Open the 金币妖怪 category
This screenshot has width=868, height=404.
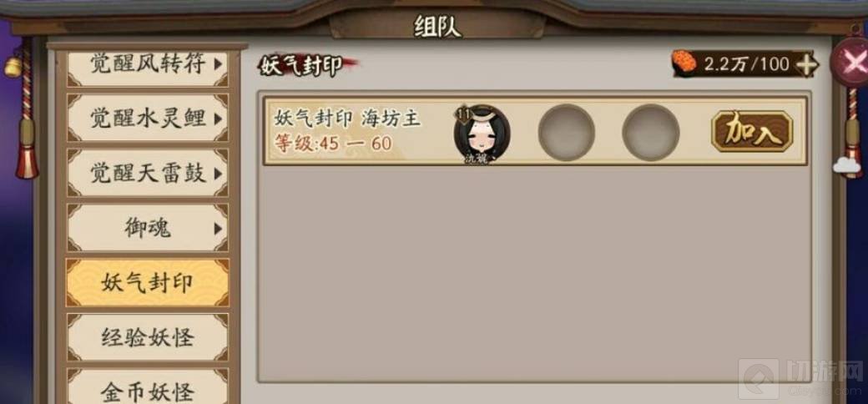coord(147,387)
